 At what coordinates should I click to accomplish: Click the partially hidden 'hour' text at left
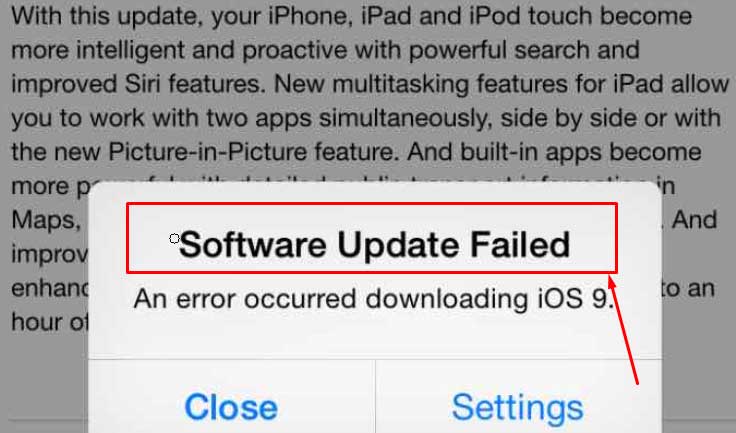tap(41, 322)
